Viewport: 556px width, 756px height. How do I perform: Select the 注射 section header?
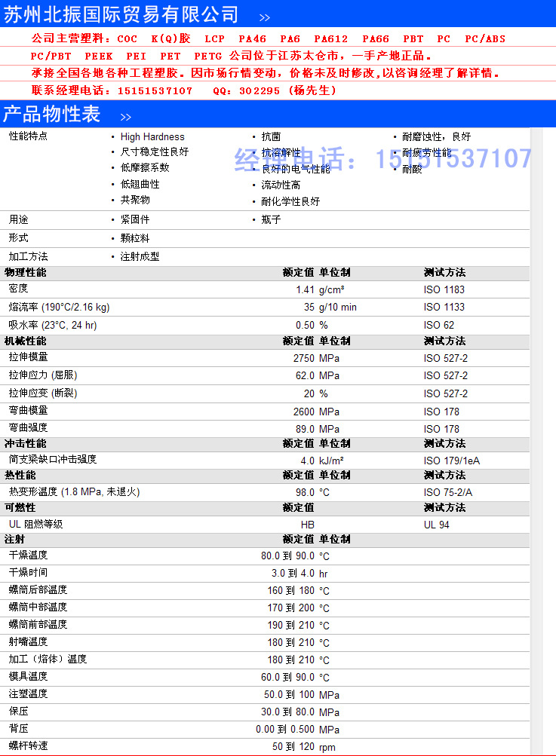[x=14, y=539]
